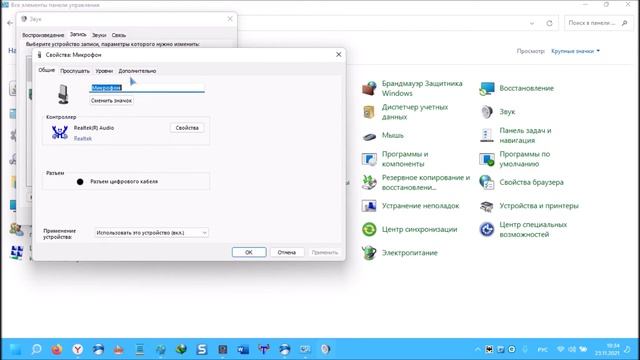Click the Realtek crab controller icon
This screenshot has width=640, height=360.
click(60, 132)
